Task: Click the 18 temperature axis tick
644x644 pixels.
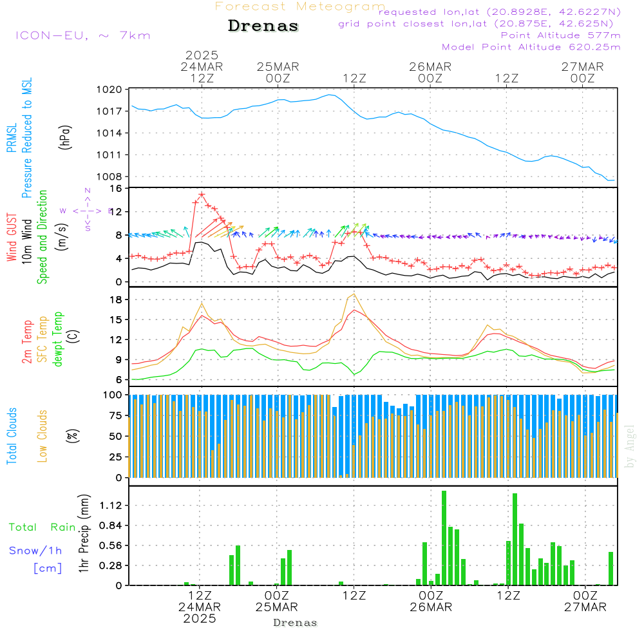Action: pos(116,300)
